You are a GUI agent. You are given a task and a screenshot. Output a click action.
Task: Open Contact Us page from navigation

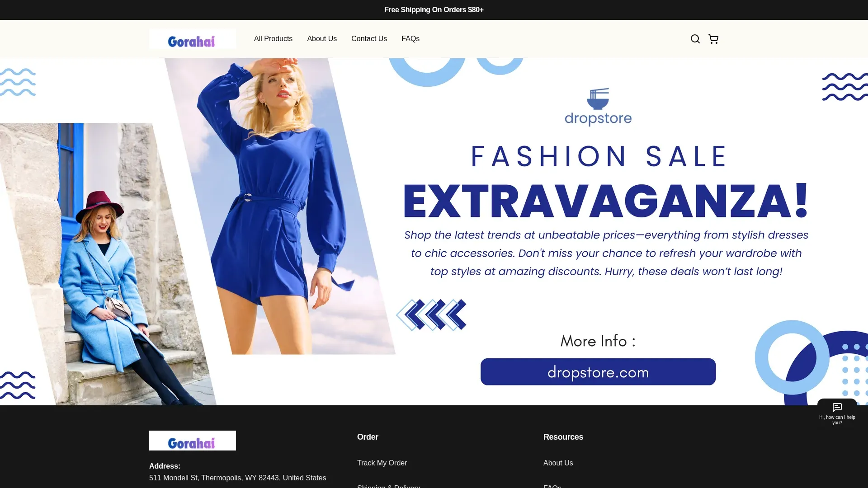tap(369, 39)
